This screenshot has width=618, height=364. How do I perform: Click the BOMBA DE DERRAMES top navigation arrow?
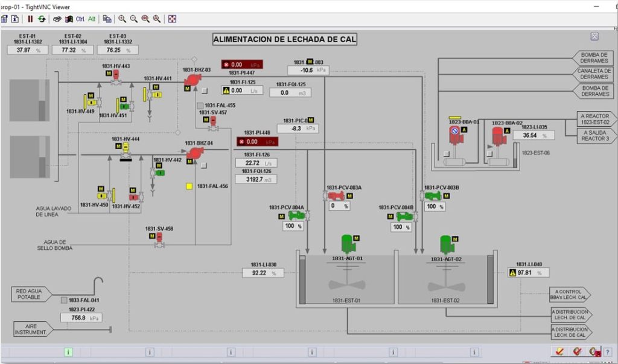pyautogui.click(x=594, y=57)
